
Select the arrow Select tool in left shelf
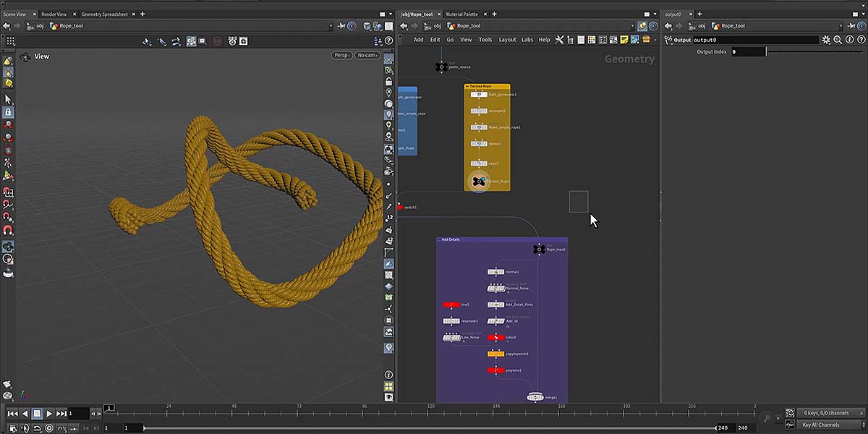(8, 99)
